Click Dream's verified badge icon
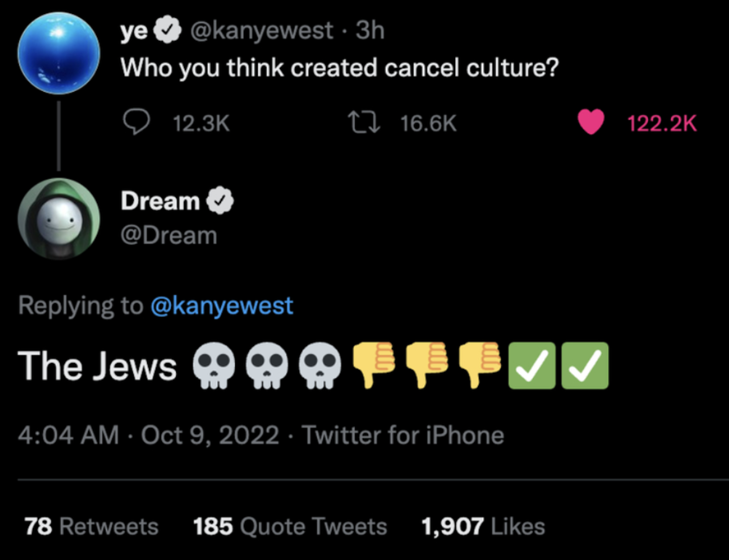The image size is (729, 560). point(220,201)
